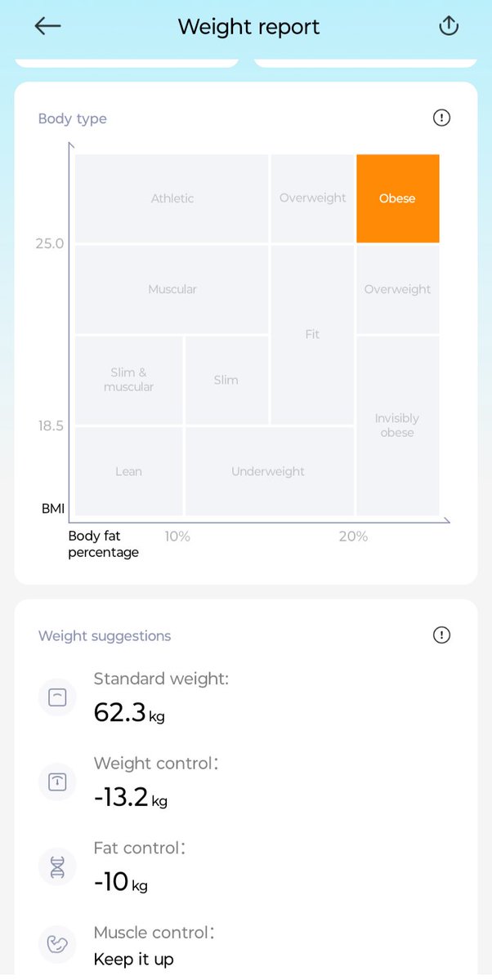Tap the Fit cell in chart
The height and width of the screenshot is (980, 492).
coord(312,335)
